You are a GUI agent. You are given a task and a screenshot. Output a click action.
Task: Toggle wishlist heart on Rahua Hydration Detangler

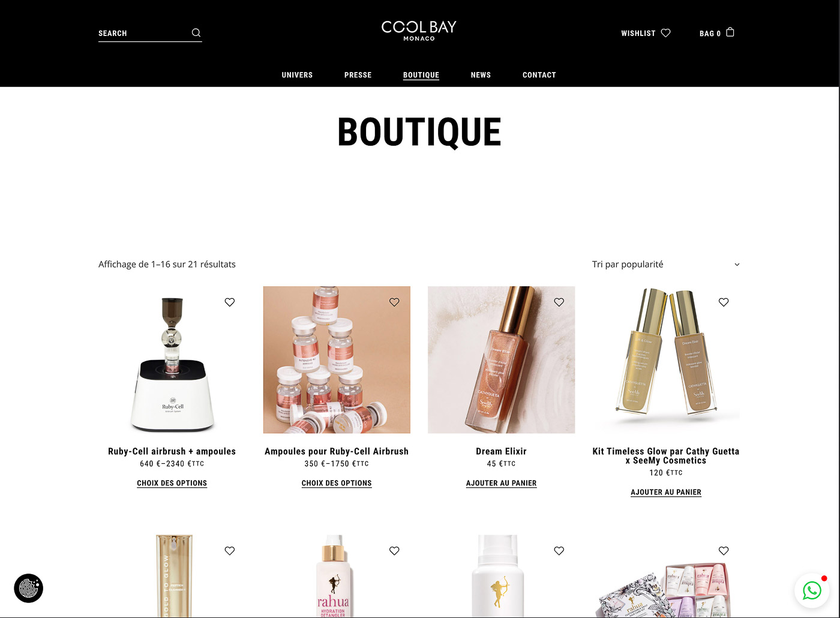(394, 551)
